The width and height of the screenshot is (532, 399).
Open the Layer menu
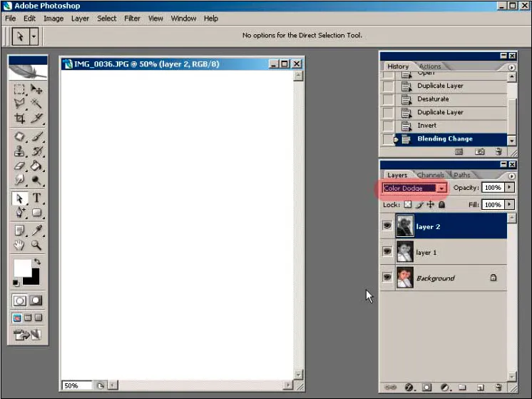(80, 19)
